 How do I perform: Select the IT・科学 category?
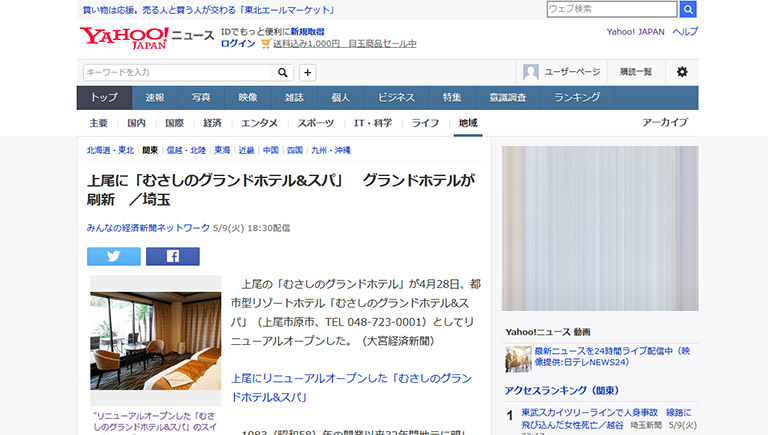(x=373, y=123)
